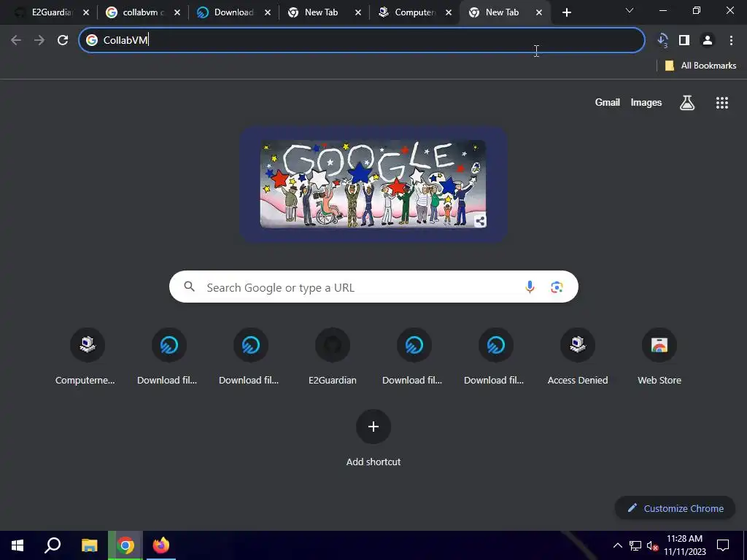Close the E2Guardian tab
Viewport: 747px width, 560px height.
[86, 13]
